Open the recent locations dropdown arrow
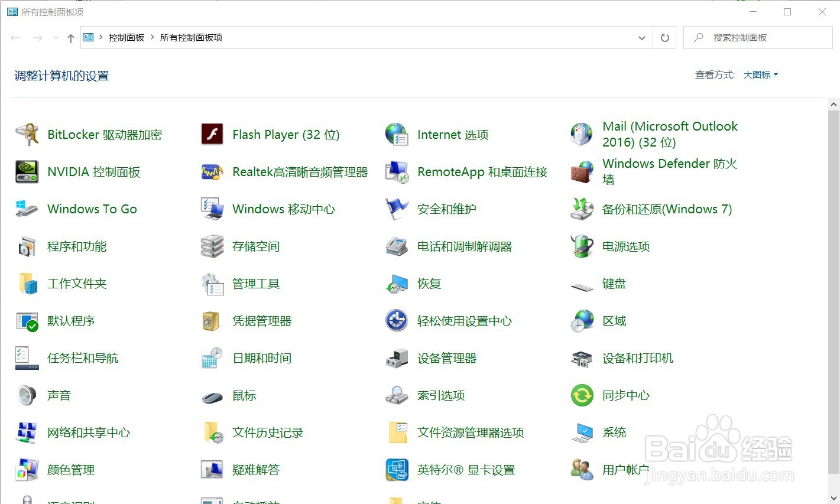 [56, 38]
